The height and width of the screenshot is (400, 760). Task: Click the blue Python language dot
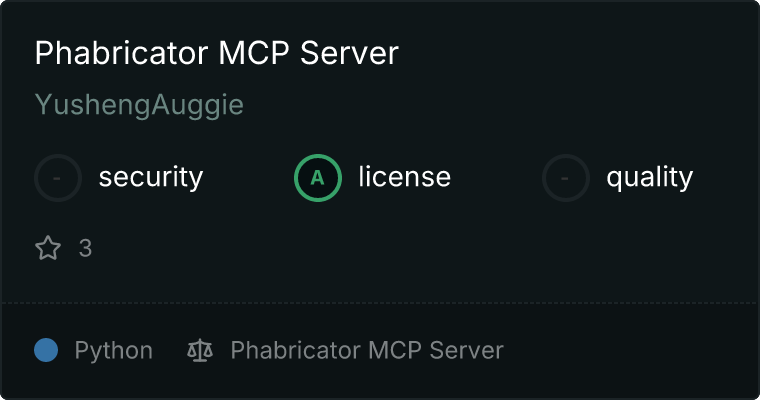point(46,350)
